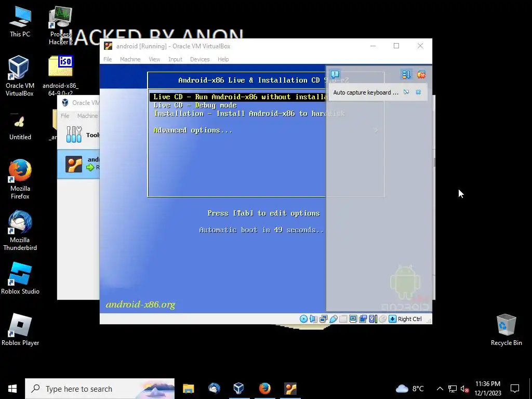Open Mozilla Thunderbird desktop shortcut
Image resolution: width=532 pixels, height=399 pixels.
[20, 230]
